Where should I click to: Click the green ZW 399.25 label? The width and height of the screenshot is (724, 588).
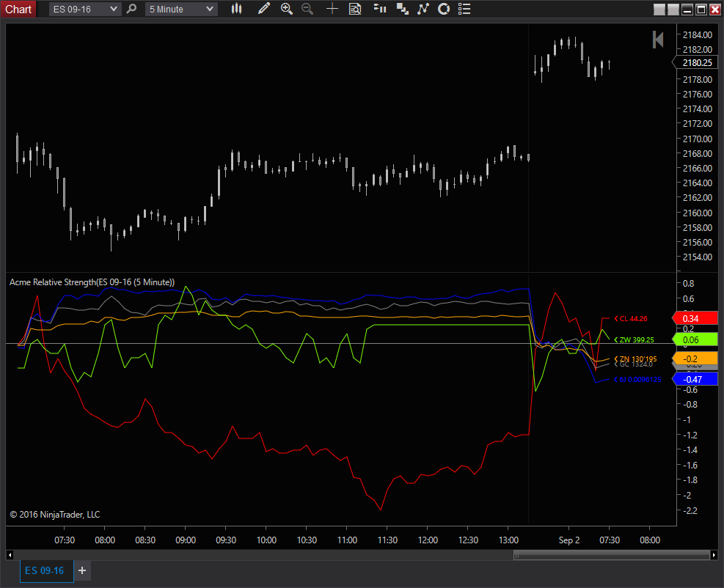[x=634, y=339]
